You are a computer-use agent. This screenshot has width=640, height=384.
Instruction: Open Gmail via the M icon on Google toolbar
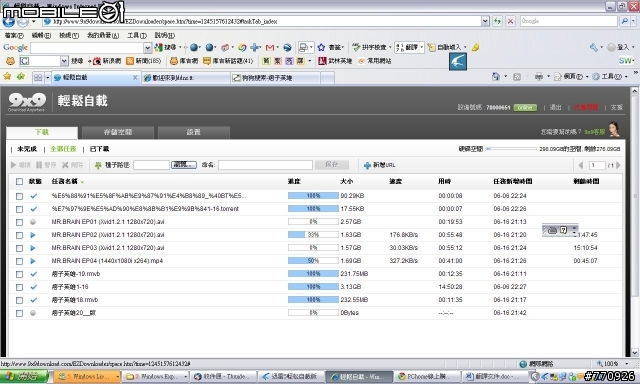click(x=269, y=48)
